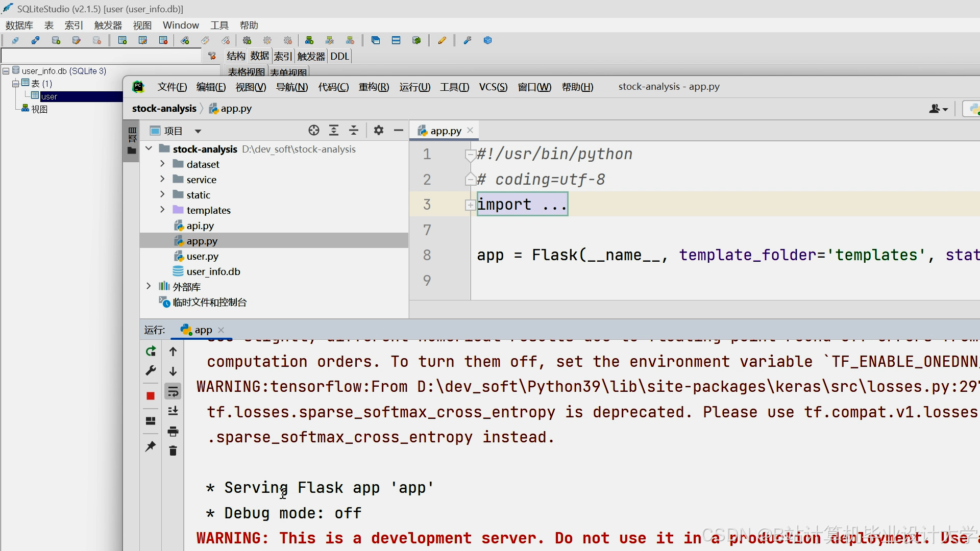This screenshot has height=551, width=980.
Task: Clear console output with trash icon
Action: coord(173,451)
